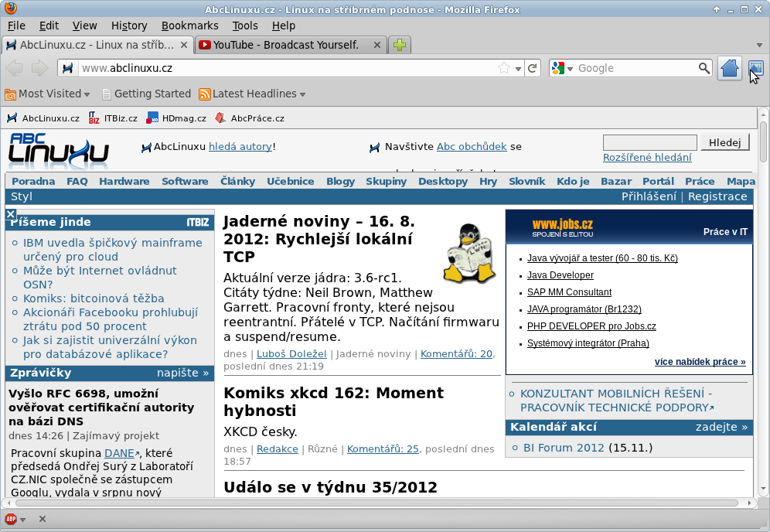Open the Poradna navigation link
This screenshot has height=532, width=770.
click(x=33, y=181)
